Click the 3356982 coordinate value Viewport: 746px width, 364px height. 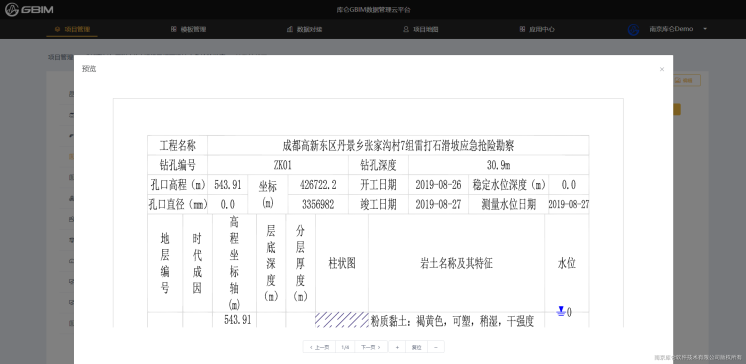tap(318, 204)
